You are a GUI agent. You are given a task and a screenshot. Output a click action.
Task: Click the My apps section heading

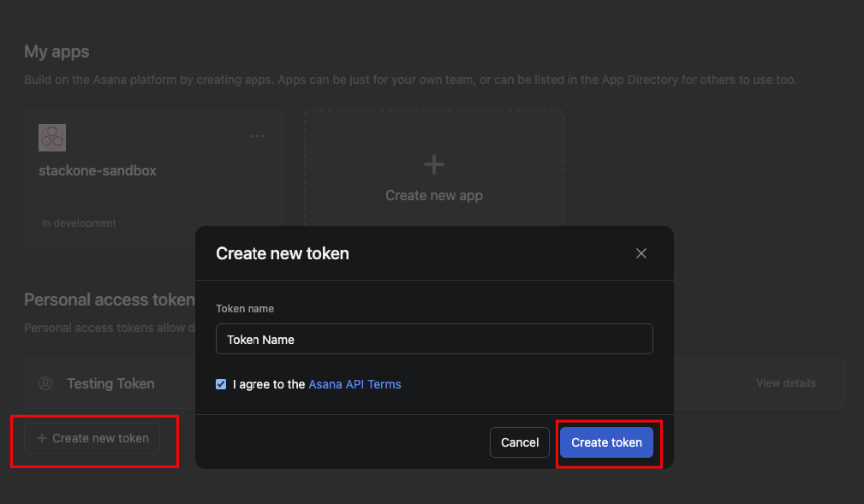56,51
